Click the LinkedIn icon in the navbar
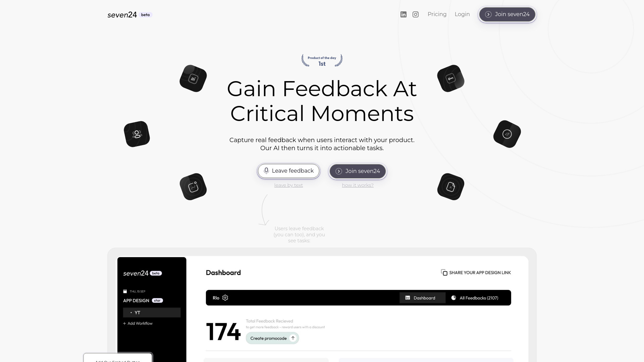Image resolution: width=644 pixels, height=362 pixels. [404, 14]
